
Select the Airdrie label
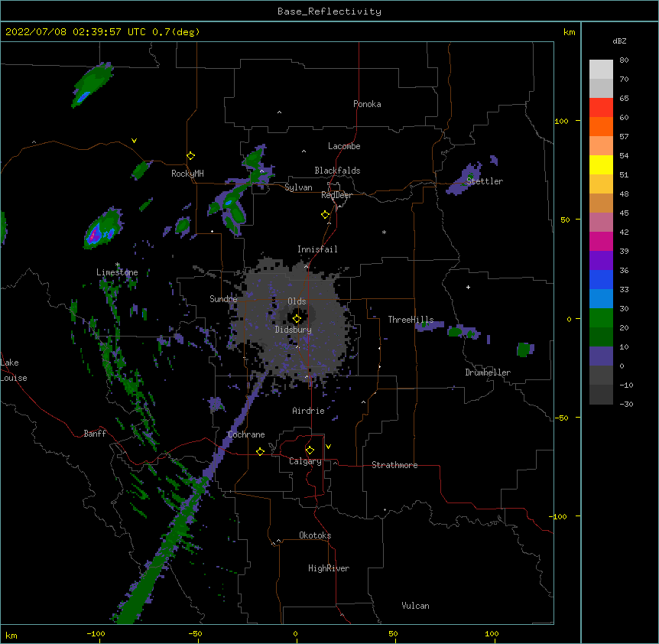[x=308, y=411]
